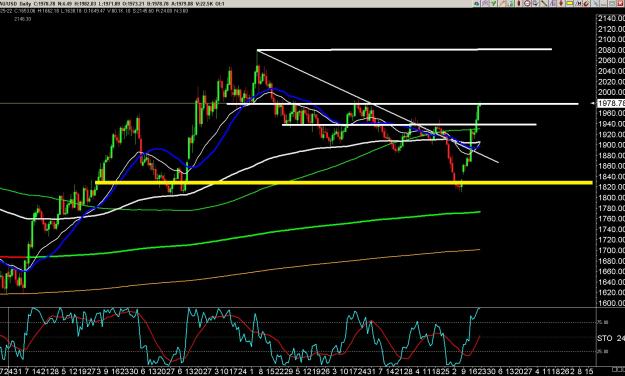Click the 2140.00 price axis label
The height and width of the screenshot is (376, 625).
(x=611, y=18)
